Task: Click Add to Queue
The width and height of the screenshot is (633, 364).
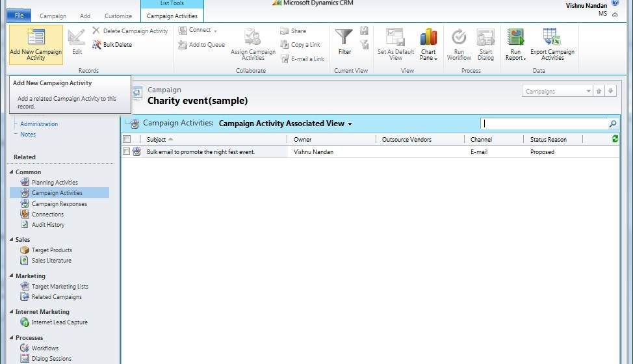Action: pyautogui.click(x=201, y=44)
